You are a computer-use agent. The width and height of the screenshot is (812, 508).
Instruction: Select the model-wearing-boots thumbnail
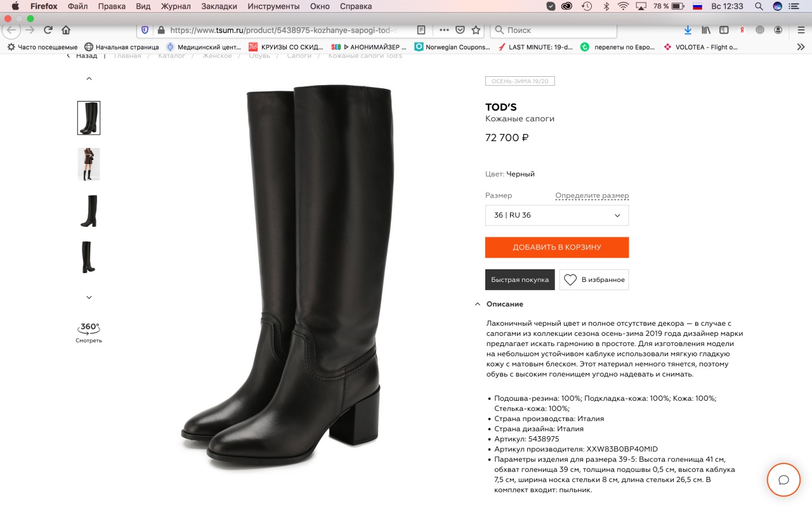[89, 164]
